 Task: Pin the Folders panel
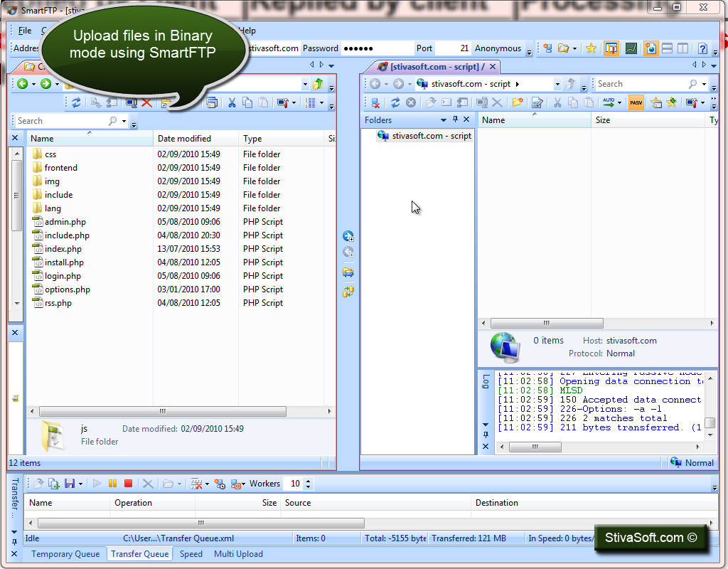pyautogui.click(x=456, y=119)
